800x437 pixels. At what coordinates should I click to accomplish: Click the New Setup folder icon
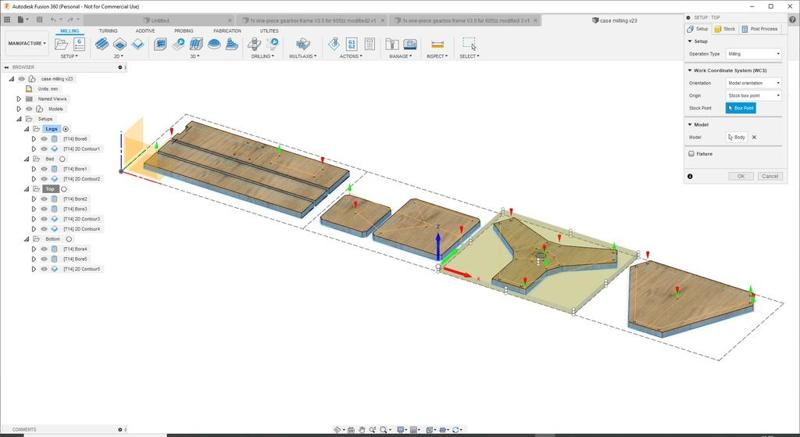pos(63,43)
